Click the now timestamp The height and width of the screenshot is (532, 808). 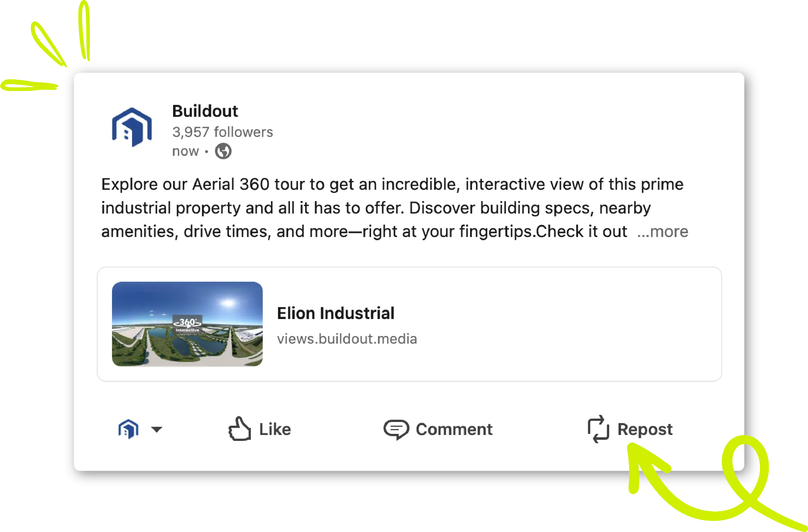tap(185, 151)
